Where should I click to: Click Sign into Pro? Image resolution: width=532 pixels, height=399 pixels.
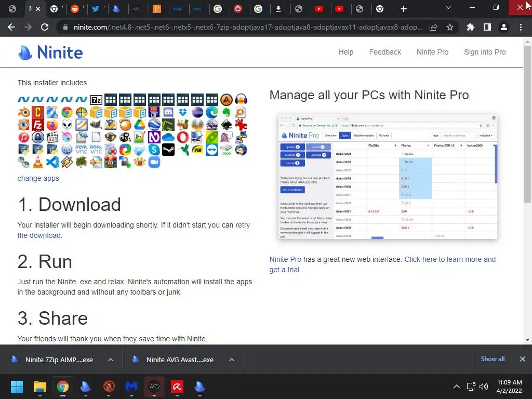click(485, 52)
